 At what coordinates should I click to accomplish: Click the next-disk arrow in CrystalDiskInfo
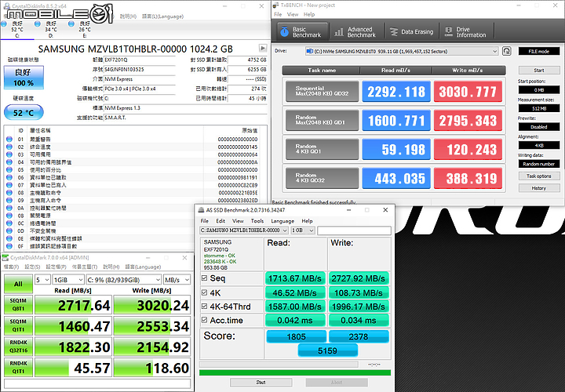263,49
